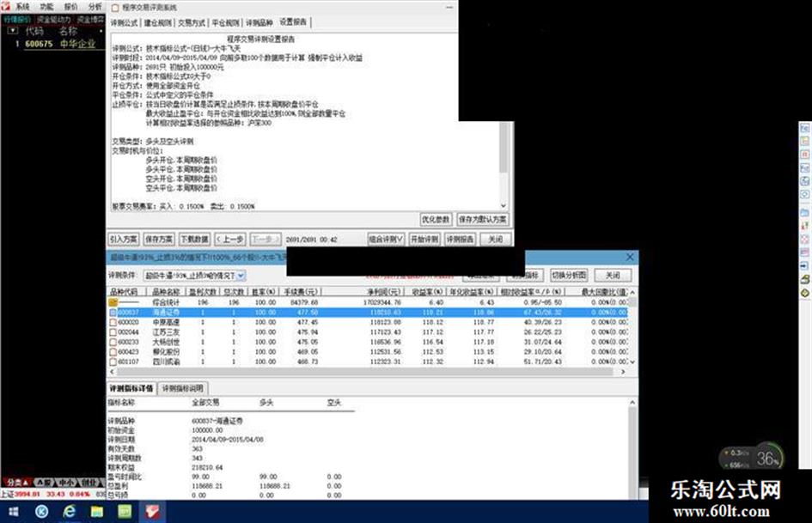This screenshot has height=523, width=812.
Task: Open 评测报告 in the evaluation window
Action: (x=460, y=240)
